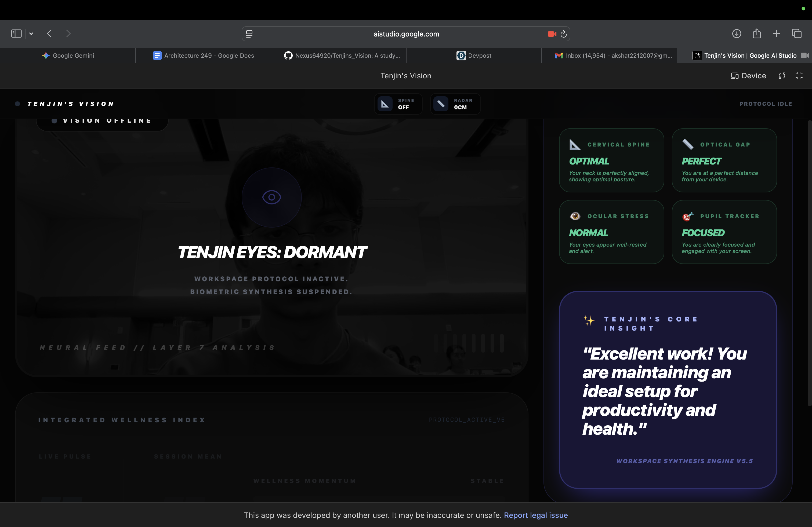Switch to the Devpost tab
Screen dimensions: 812x527
coord(474,56)
